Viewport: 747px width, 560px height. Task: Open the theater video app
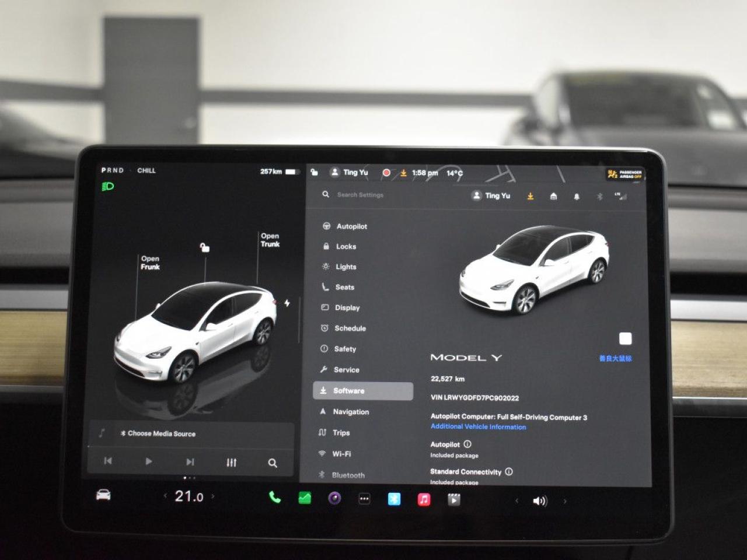(x=454, y=499)
